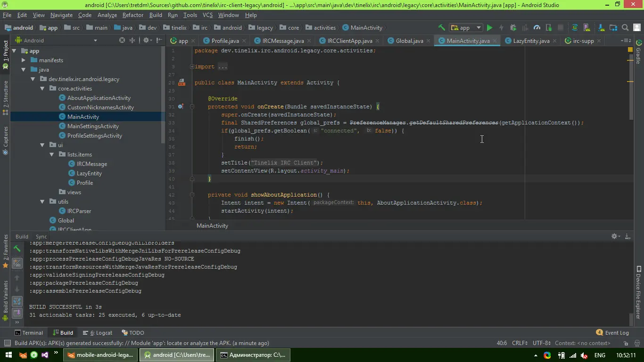Run the app with green play button
The image size is (644, 362).
click(489, 28)
